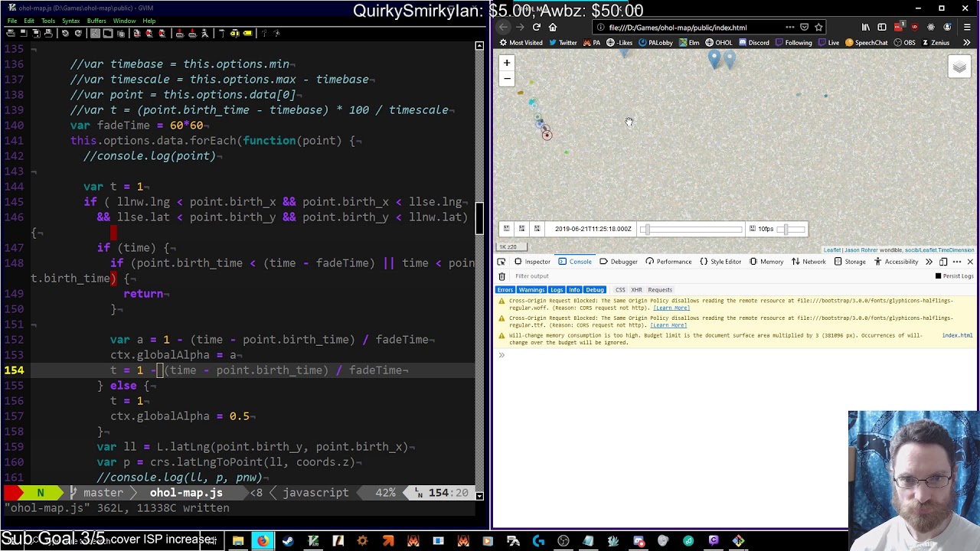Switch to the Style Editor tab
Image resolution: width=980 pixels, height=551 pixels.
pos(720,262)
